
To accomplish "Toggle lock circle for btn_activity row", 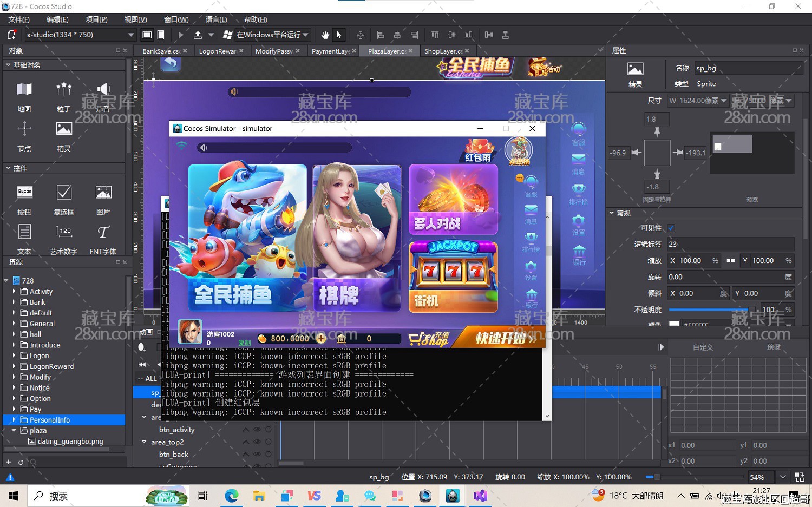I will 269,430.
